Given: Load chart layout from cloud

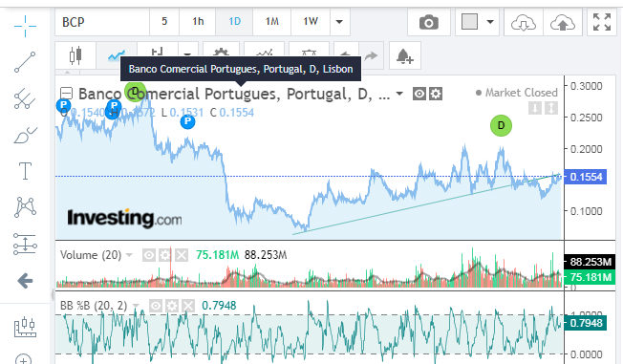Looking at the screenshot, I should [524, 22].
